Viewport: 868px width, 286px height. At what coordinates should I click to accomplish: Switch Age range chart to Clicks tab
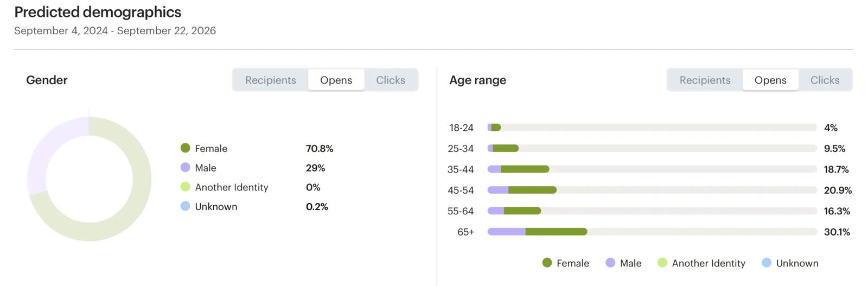825,80
